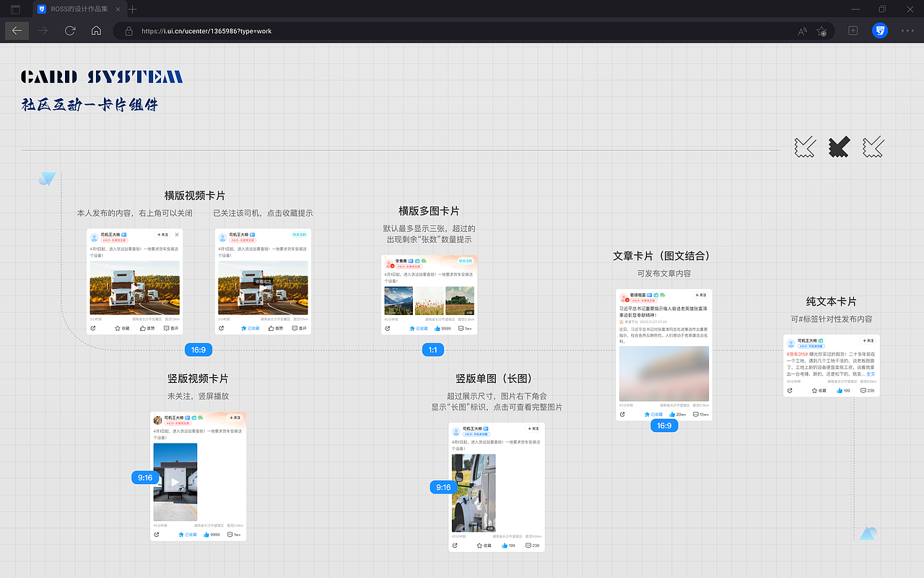
Task: Add this page to favorites with star icon
Action: click(x=821, y=31)
